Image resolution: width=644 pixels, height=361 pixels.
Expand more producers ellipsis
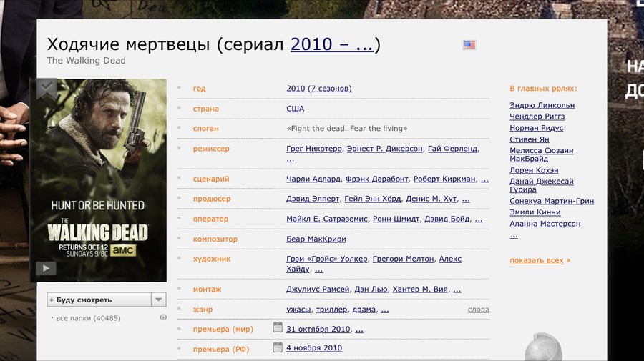coord(466,199)
